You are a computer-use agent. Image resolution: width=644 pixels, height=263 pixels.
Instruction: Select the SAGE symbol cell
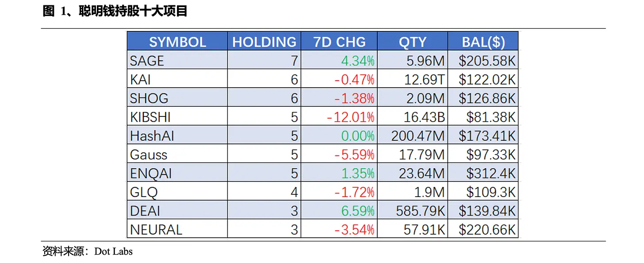point(177,60)
